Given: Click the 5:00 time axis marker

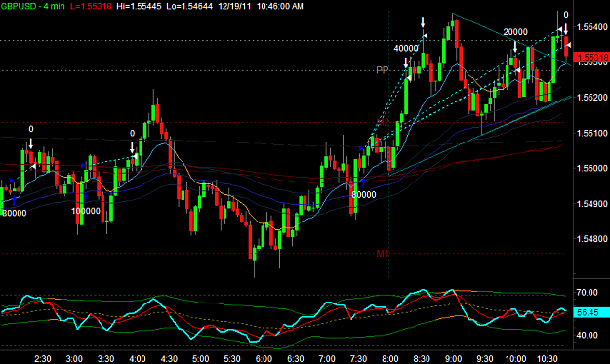Looking at the screenshot, I should 201,358.
